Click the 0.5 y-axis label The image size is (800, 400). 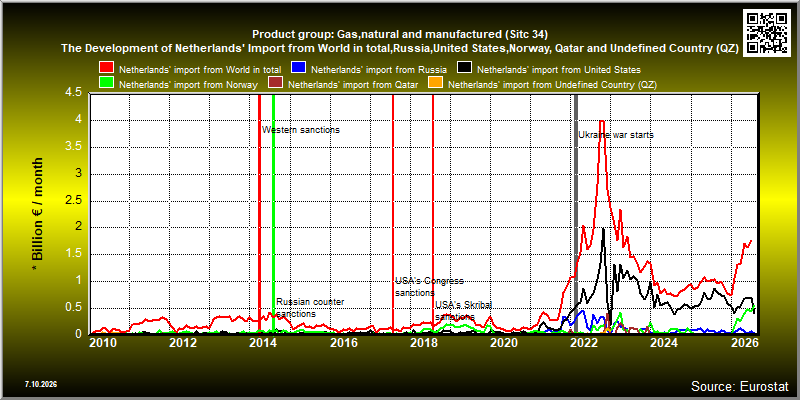pyautogui.click(x=71, y=308)
